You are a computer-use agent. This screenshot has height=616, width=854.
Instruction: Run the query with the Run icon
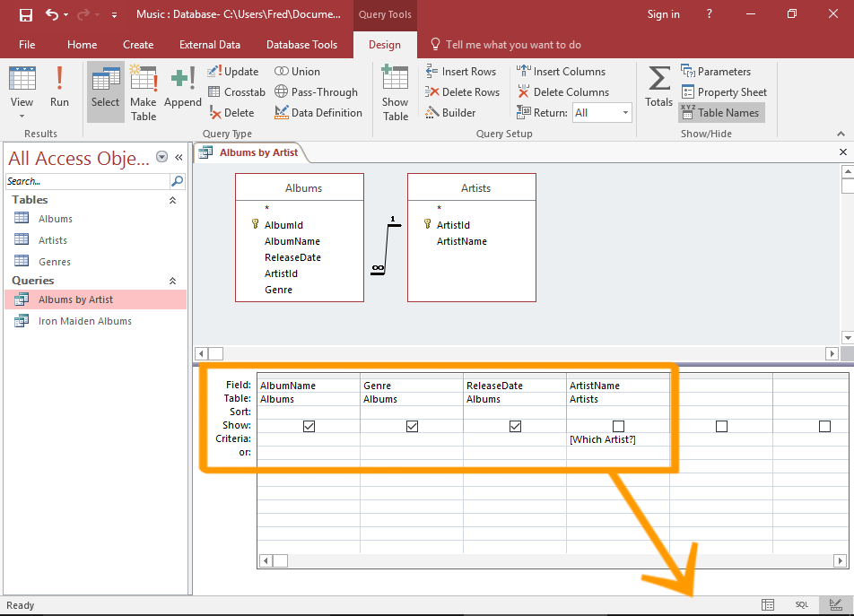59,85
